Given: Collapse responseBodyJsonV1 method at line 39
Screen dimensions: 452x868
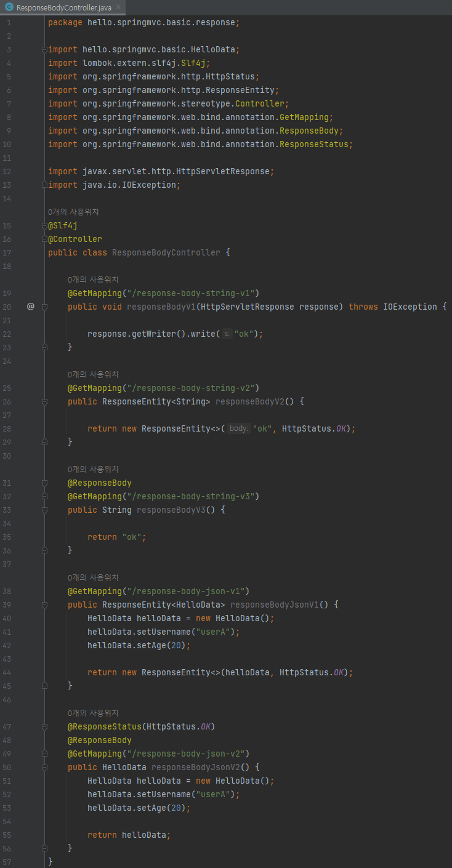Looking at the screenshot, I should pyautogui.click(x=44, y=605).
